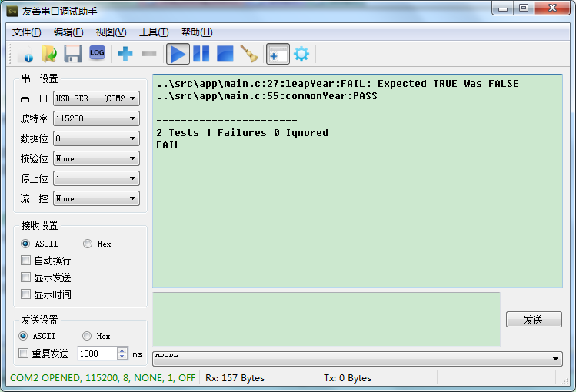Image resolution: width=576 pixels, height=392 pixels.
Task: Click the open folder icon
Action: coord(49,54)
